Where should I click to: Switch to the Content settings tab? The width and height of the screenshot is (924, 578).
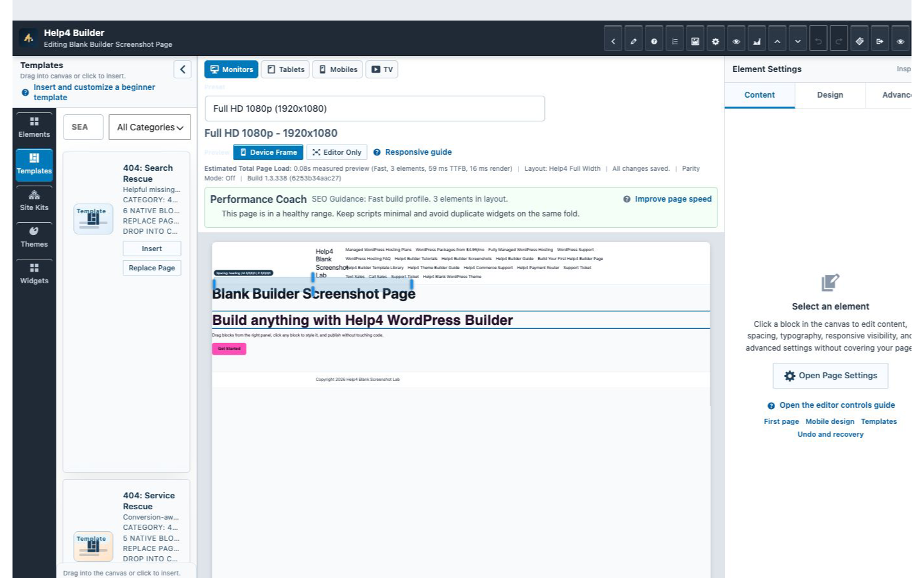click(x=760, y=95)
